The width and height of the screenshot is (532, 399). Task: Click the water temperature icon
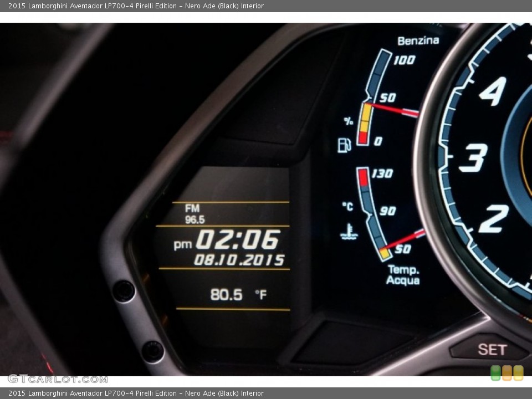point(349,232)
